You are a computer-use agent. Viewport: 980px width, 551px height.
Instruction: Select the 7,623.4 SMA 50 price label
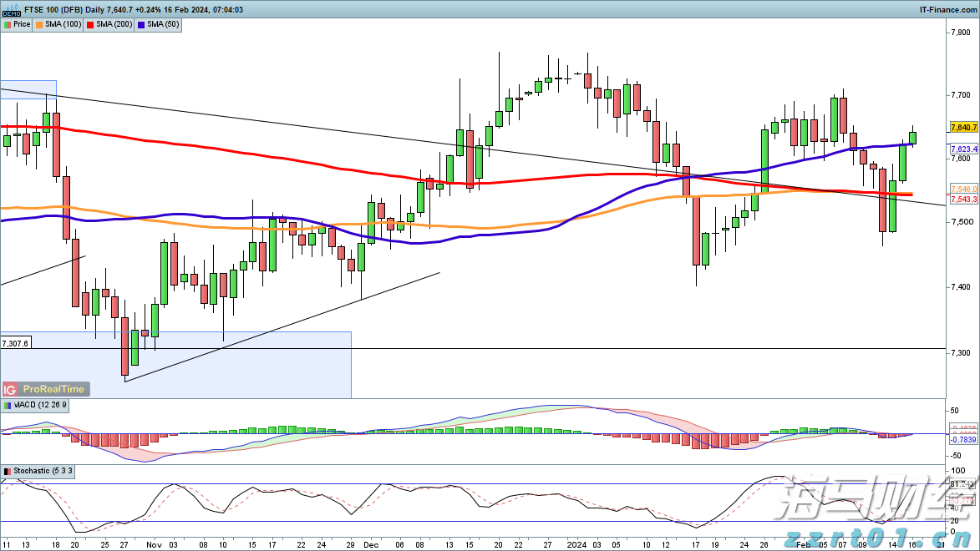(963, 149)
